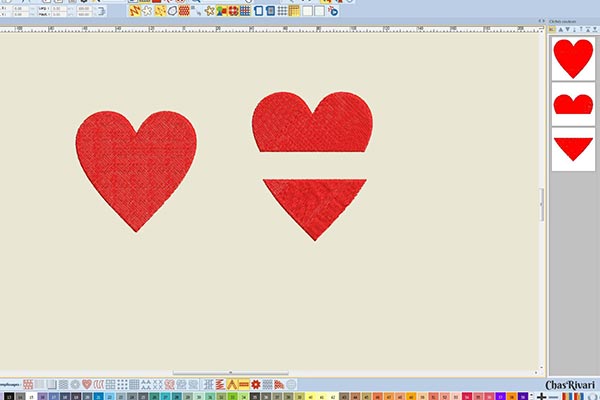Select the full heart thumbnail in right panel

coord(573,59)
